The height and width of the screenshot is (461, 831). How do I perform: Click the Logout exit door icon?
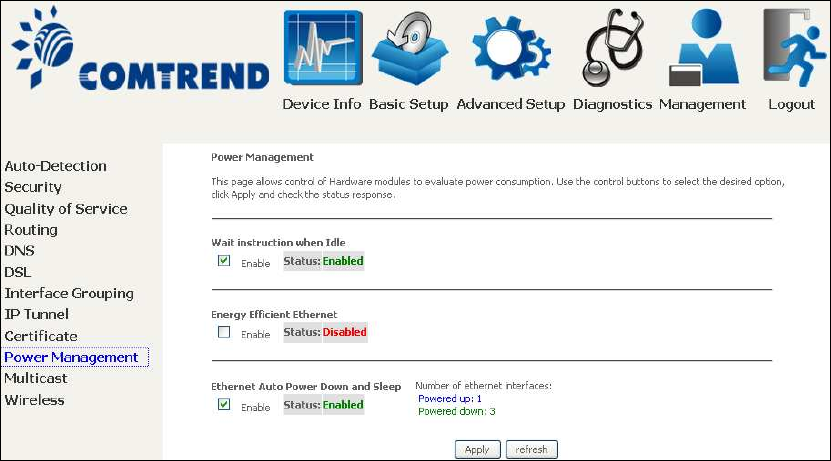(x=793, y=48)
